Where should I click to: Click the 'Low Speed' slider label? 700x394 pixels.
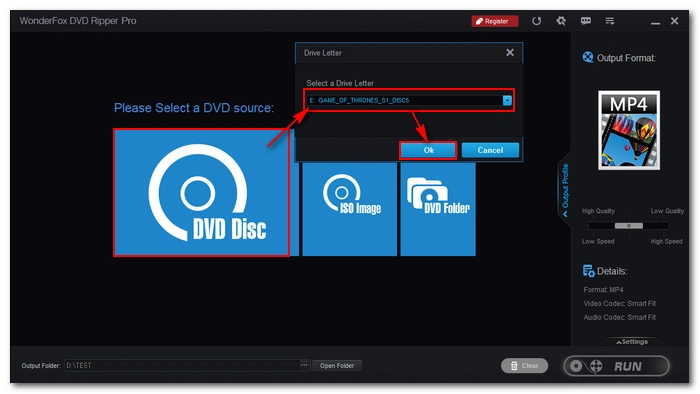pyautogui.click(x=598, y=241)
